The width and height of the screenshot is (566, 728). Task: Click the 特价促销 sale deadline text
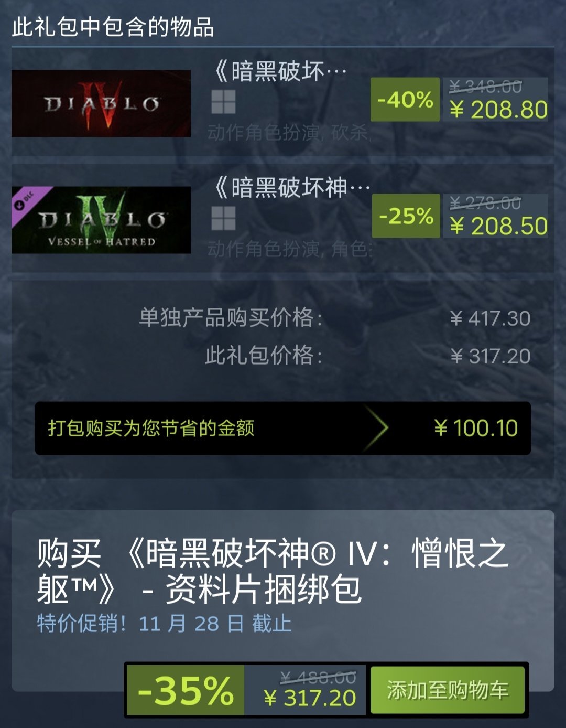(x=164, y=624)
